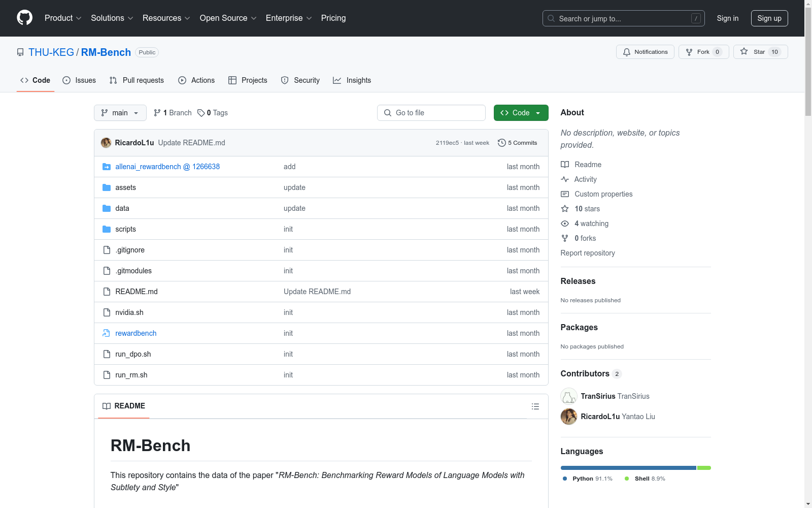Image resolution: width=812 pixels, height=508 pixels.
Task: Click the 10 stars star icon
Action: 565,209
